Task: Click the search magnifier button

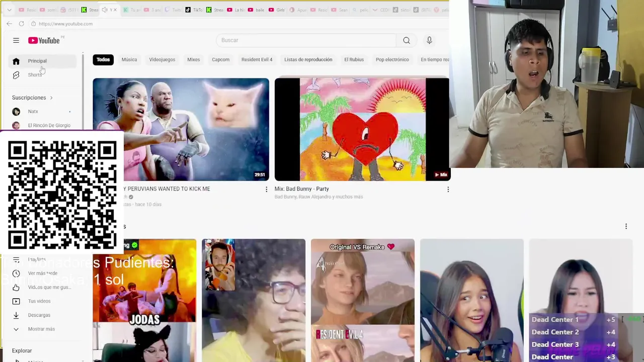Action: [407, 40]
